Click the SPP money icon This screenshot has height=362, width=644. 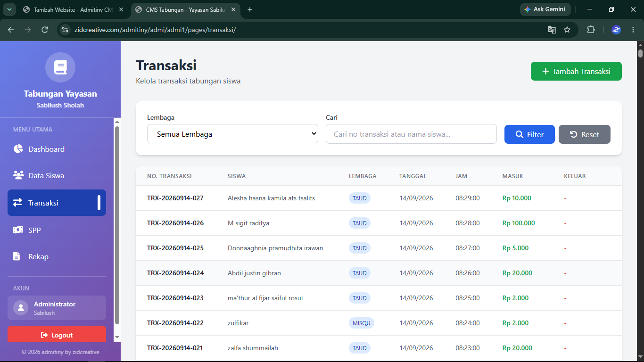(x=18, y=230)
